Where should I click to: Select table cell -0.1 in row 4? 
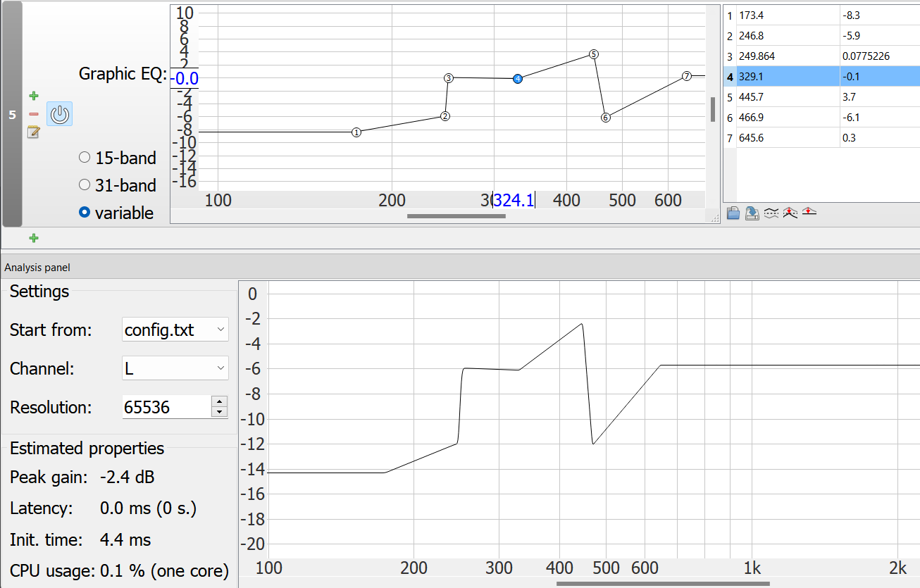(880, 76)
